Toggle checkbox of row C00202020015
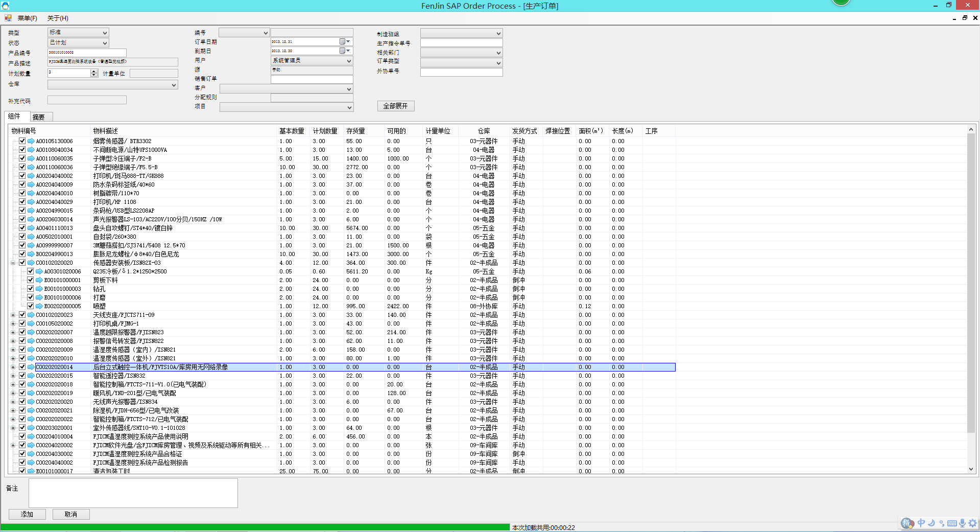 pyautogui.click(x=22, y=376)
